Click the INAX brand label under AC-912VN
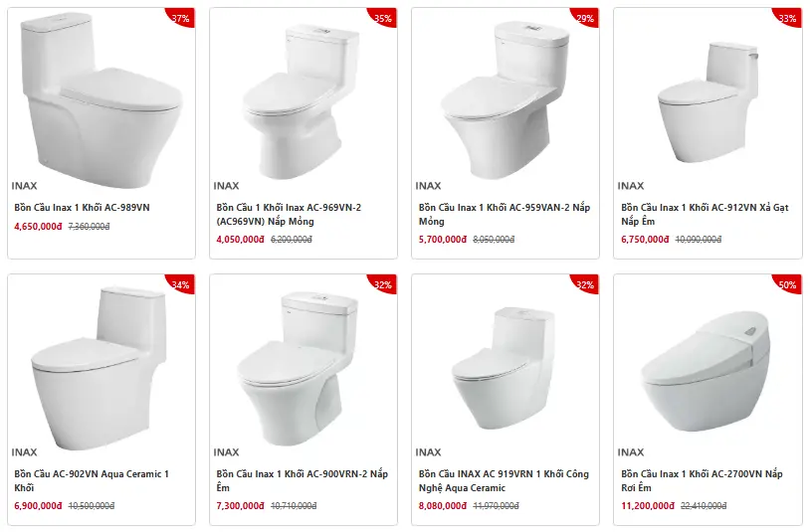The width and height of the screenshot is (810, 532). [x=631, y=186]
